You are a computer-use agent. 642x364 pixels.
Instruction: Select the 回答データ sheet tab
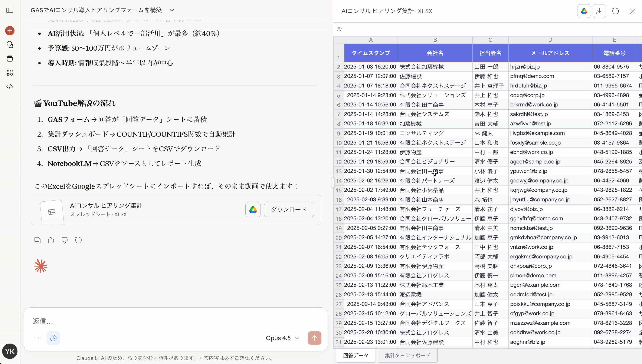click(x=355, y=355)
